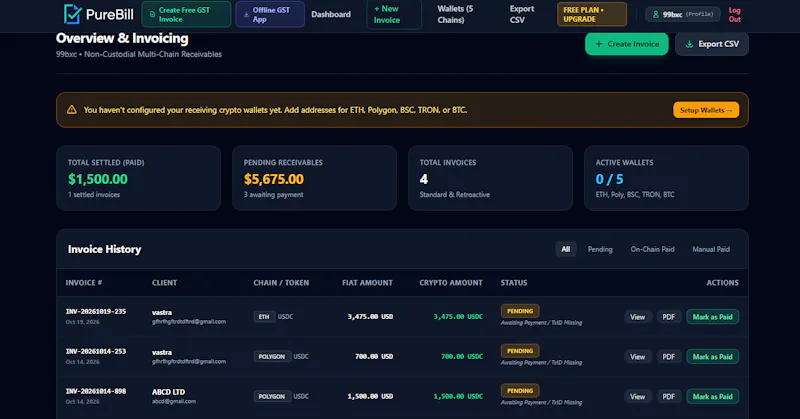Image resolution: width=800 pixels, height=419 pixels.
Task: Download PDF for INV-20261019-235
Action: (668, 317)
